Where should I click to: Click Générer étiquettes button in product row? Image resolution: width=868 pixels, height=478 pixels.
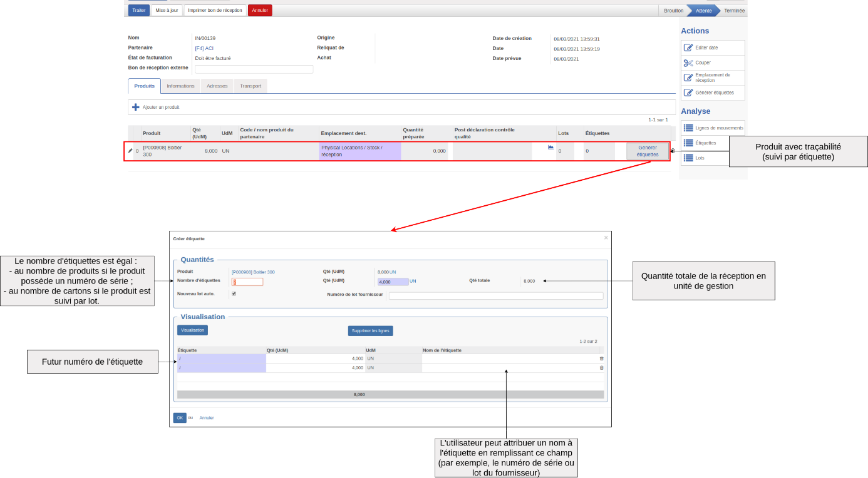(x=648, y=151)
